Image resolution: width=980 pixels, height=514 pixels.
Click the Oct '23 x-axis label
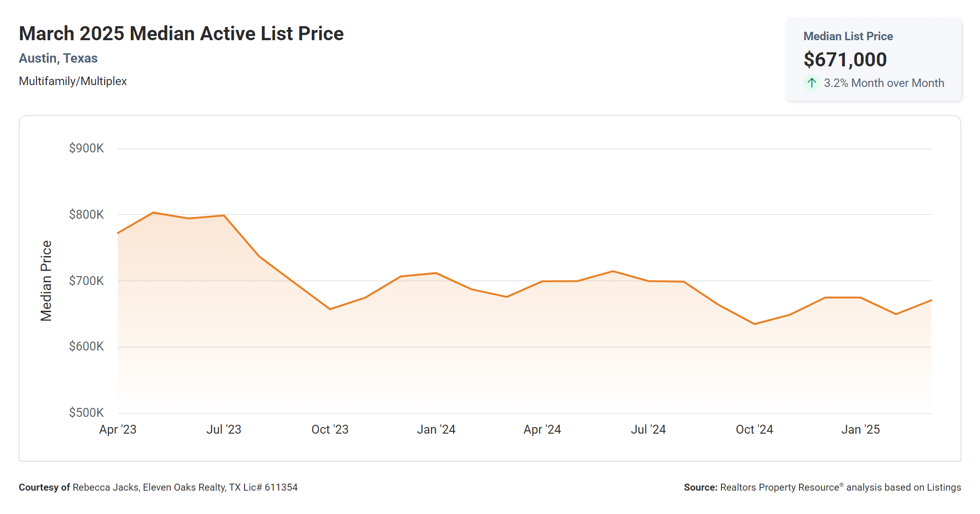[330, 429]
